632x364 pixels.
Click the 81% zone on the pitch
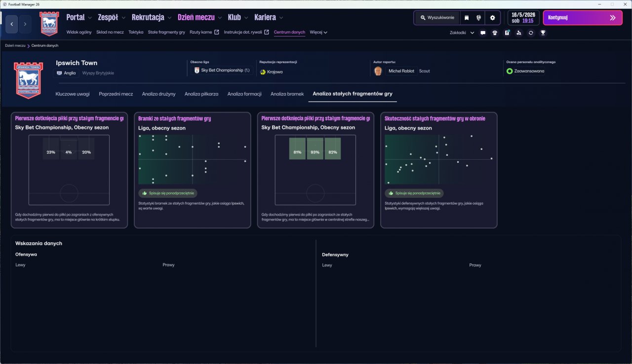tap(297, 148)
